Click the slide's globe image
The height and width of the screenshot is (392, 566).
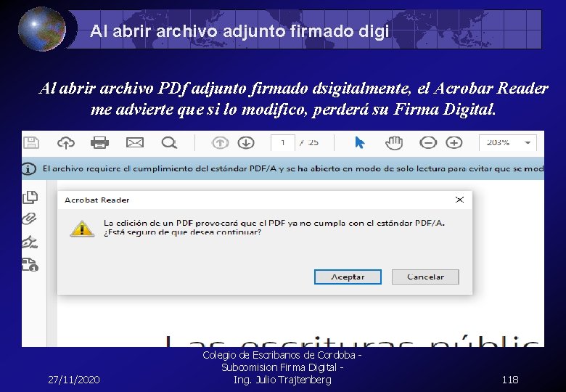click(42, 29)
